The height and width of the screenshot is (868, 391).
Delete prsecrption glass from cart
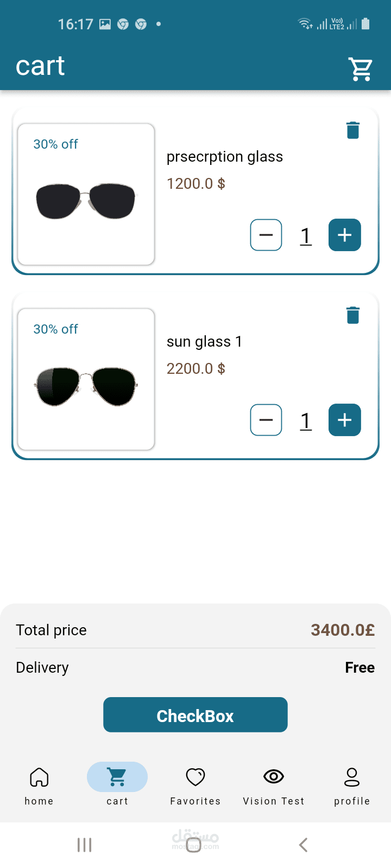[x=353, y=130]
